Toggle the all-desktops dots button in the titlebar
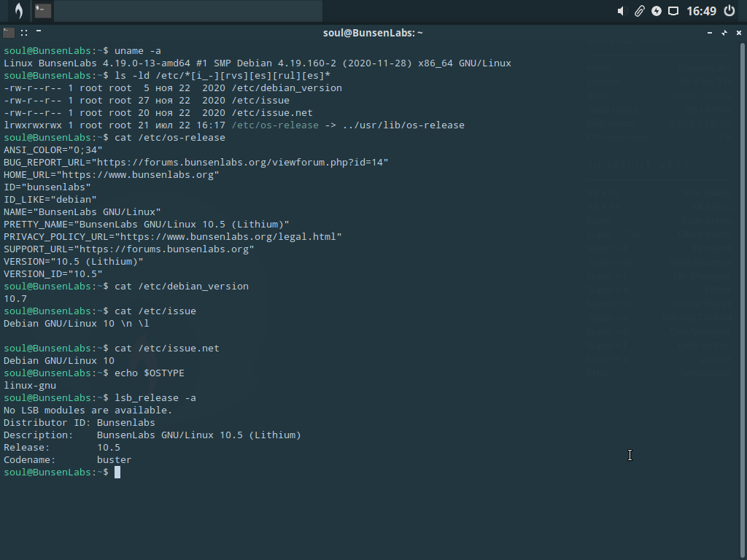The image size is (747, 560). (x=24, y=33)
